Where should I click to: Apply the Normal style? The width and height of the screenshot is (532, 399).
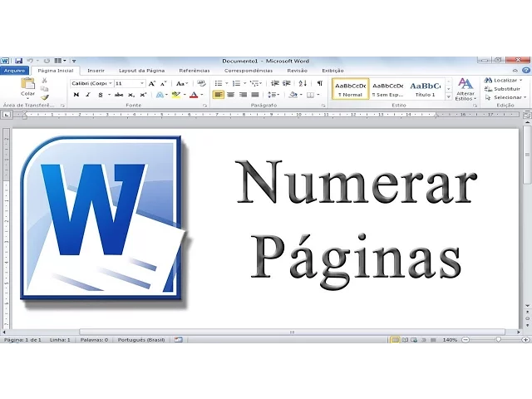(x=351, y=89)
